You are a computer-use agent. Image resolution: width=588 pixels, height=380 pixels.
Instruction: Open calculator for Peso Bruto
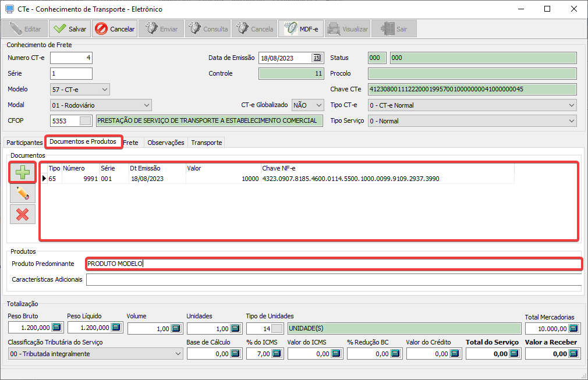pos(56,328)
